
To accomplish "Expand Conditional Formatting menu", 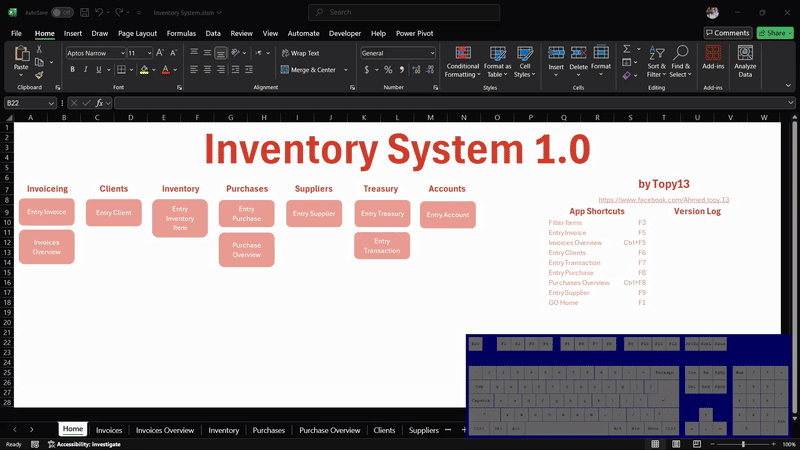I will [463, 61].
